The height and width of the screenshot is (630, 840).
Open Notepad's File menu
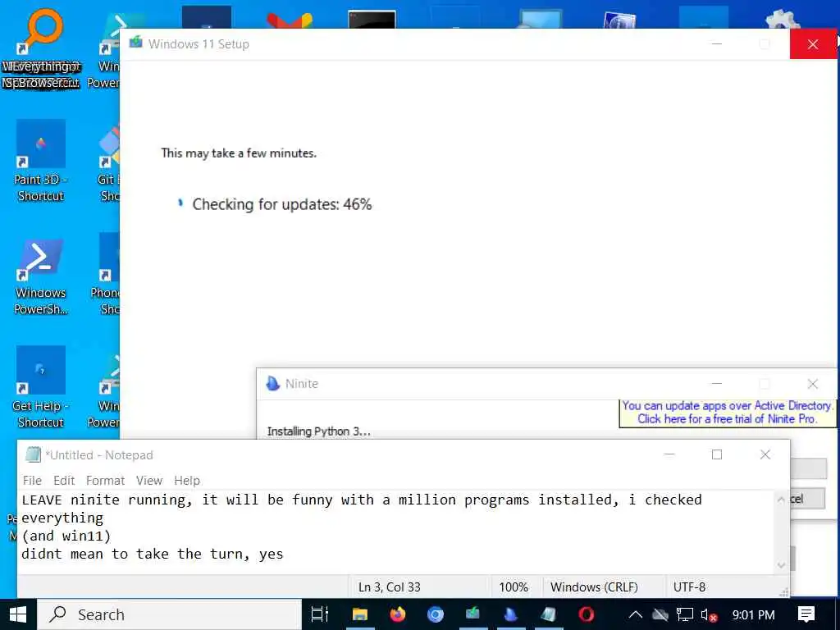32,481
